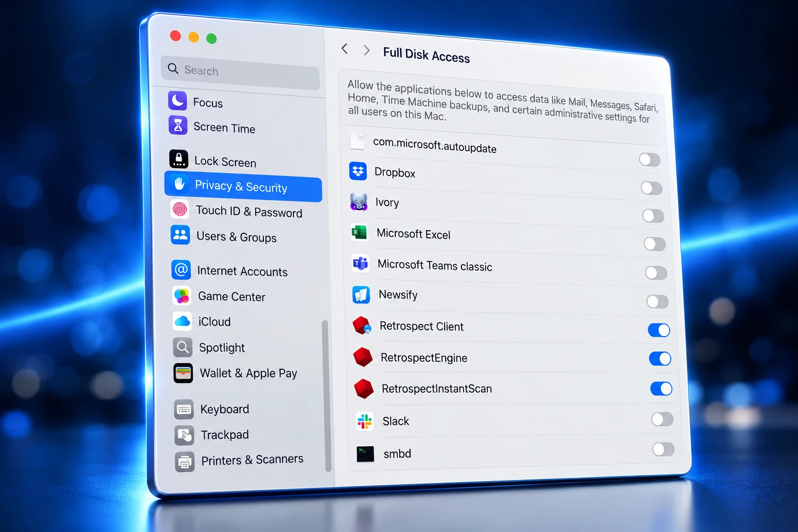This screenshot has height=532, width=798.
Task: Click the Users & Groups people icon
Action: pyautogui.click(x=180, y=235)
